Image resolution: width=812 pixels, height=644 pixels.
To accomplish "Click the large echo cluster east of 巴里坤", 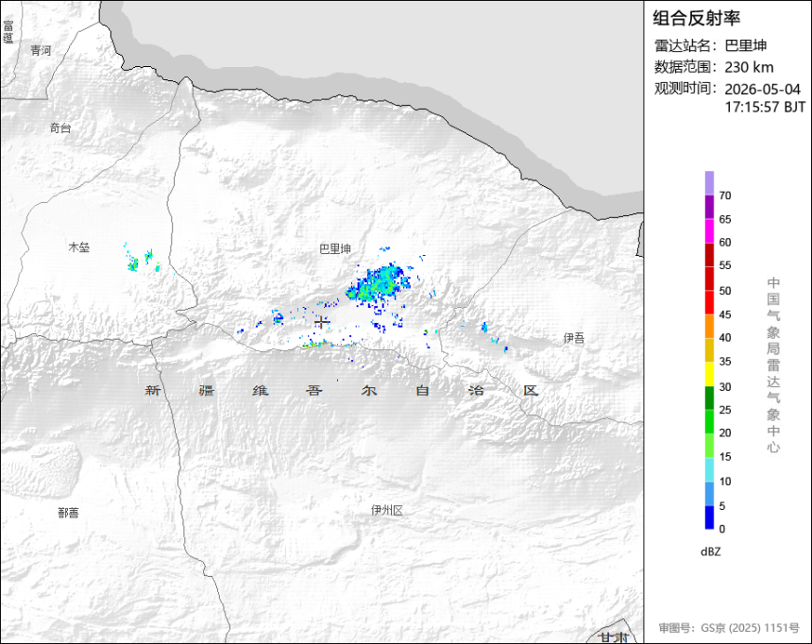I will click(380, 284).
